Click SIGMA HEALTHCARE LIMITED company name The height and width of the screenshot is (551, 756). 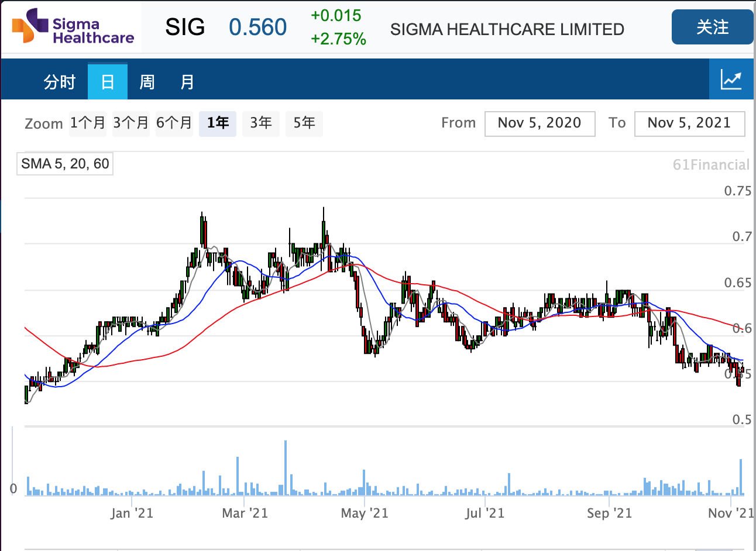click(507, 29)
